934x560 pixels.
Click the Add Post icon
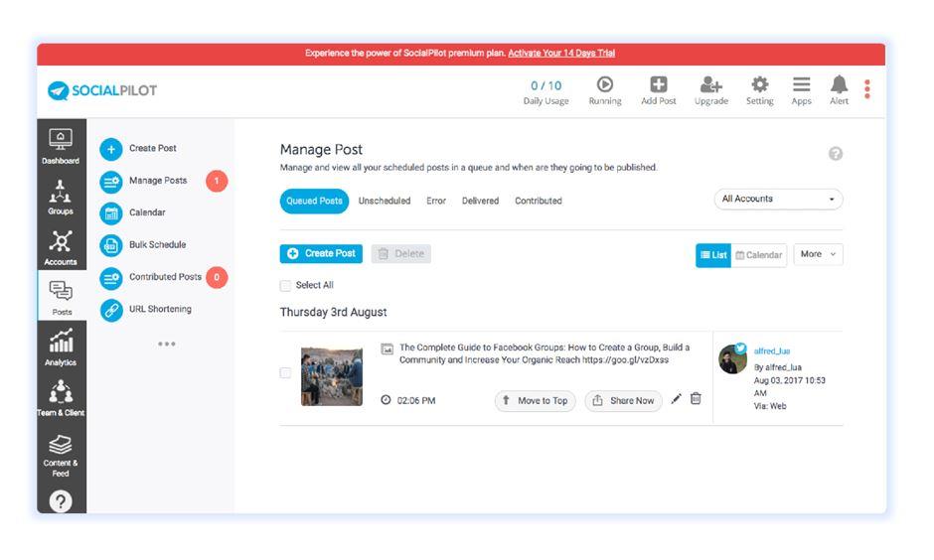658,88
